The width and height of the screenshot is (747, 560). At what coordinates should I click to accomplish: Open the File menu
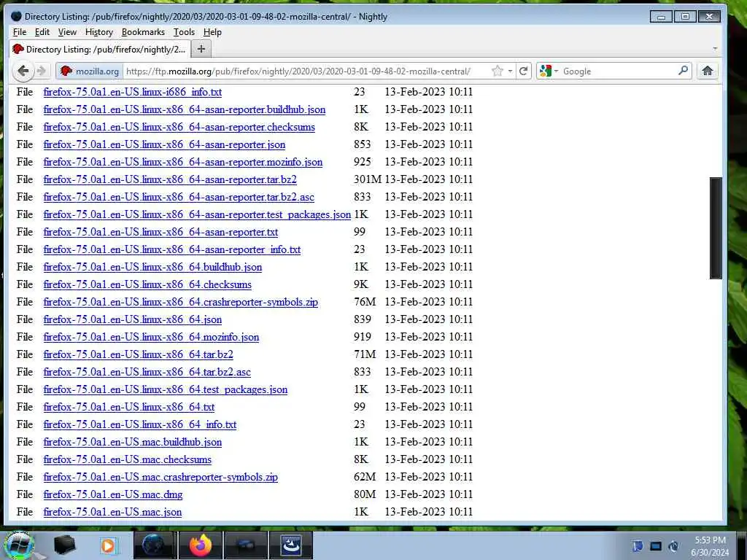(20, 32)
